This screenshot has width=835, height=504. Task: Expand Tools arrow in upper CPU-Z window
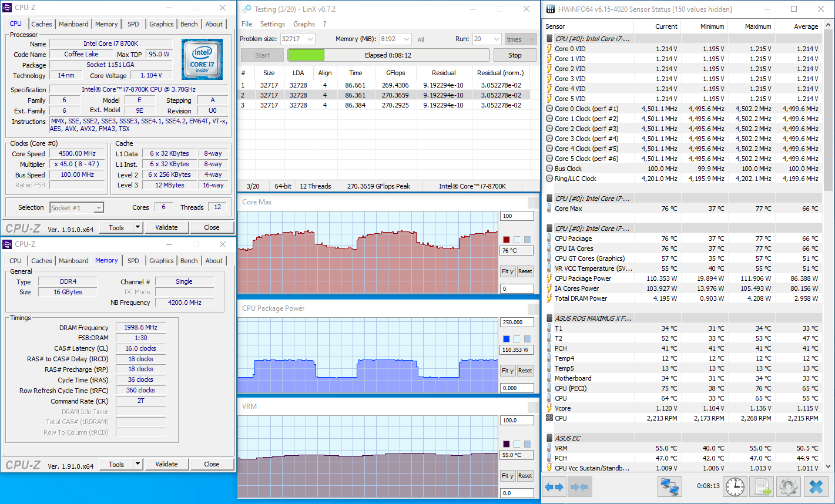138,227
